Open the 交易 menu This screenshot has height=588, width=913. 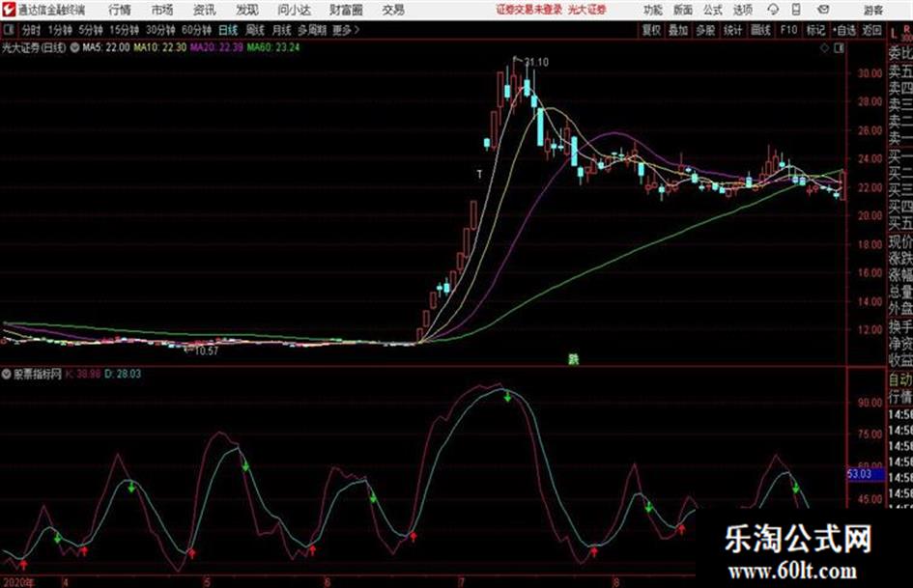(x=393, y=10)
